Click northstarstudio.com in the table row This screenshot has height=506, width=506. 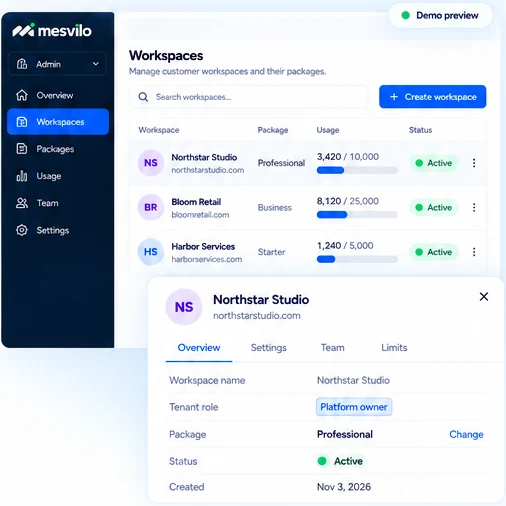(208, 170)
